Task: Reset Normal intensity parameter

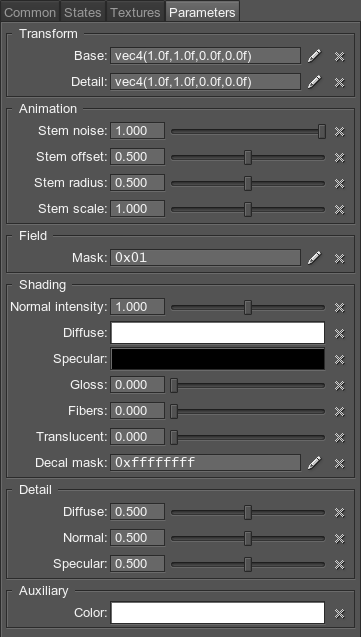Action: (339, 308)
